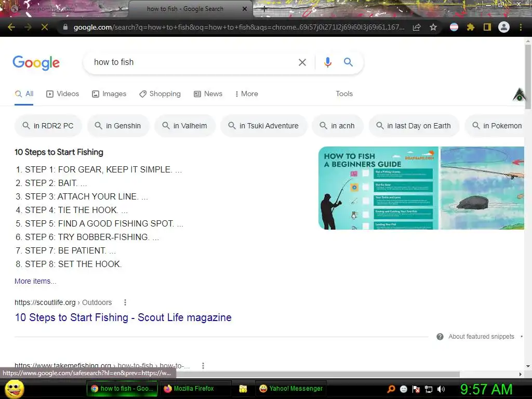Image resolution: width=532 pixels, height=399 pixels.
Task: Click the 'More items...' link
Action: pos(36,281)
